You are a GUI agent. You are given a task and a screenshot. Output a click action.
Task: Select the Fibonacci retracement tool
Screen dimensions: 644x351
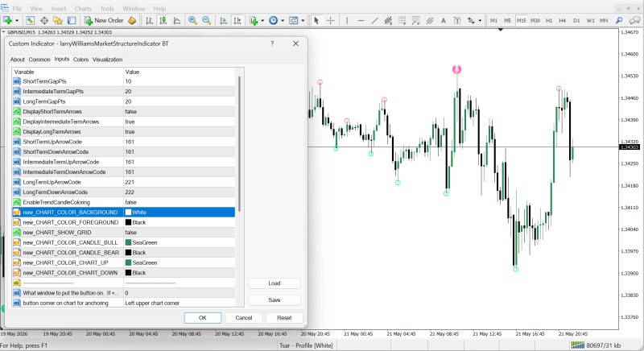click(402, 20)
